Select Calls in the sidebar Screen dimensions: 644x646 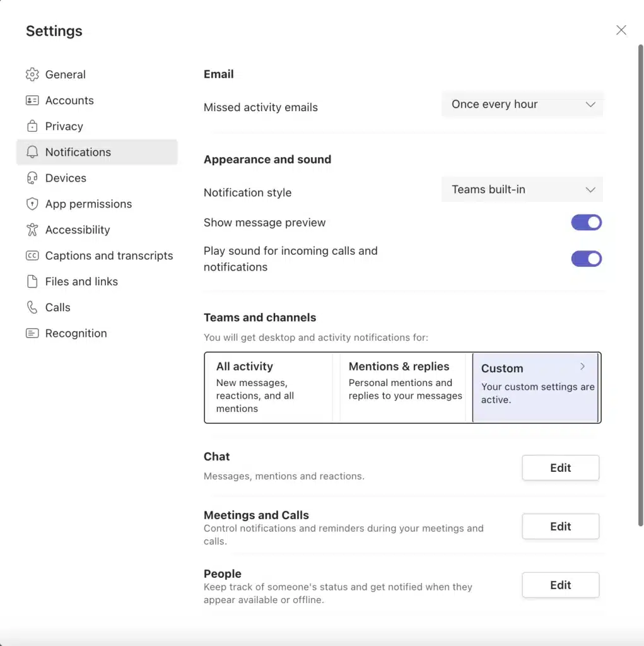97,307
